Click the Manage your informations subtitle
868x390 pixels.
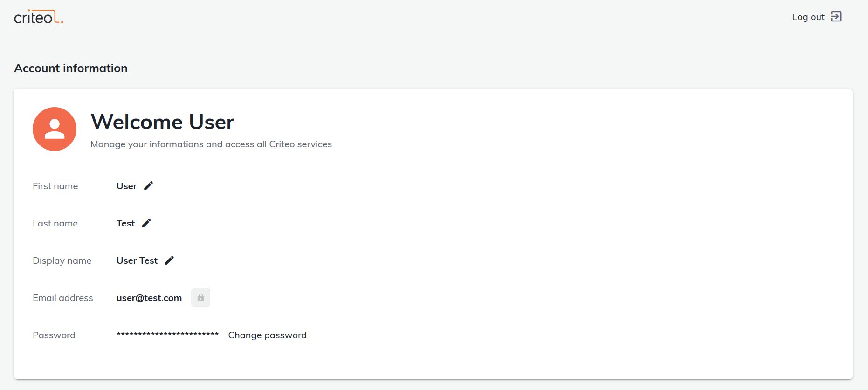tap(211, 144)
